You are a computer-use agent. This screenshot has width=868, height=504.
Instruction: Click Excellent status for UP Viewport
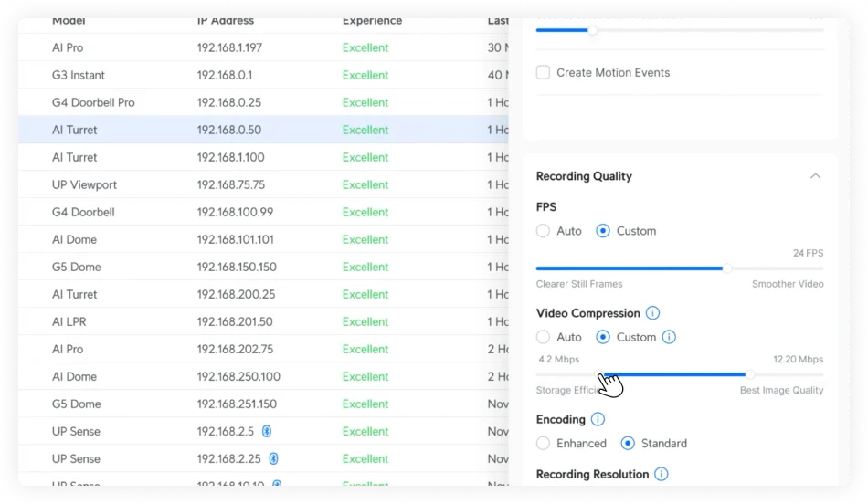(x=365, y=184)
